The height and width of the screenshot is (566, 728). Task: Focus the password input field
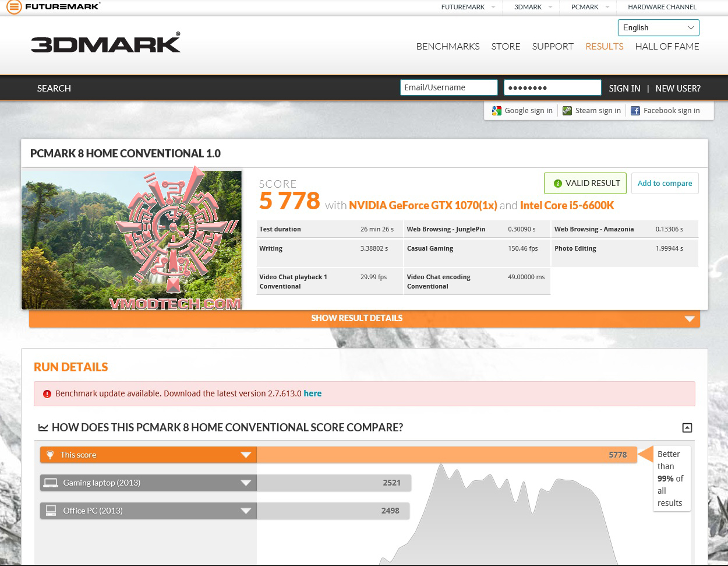552,87
